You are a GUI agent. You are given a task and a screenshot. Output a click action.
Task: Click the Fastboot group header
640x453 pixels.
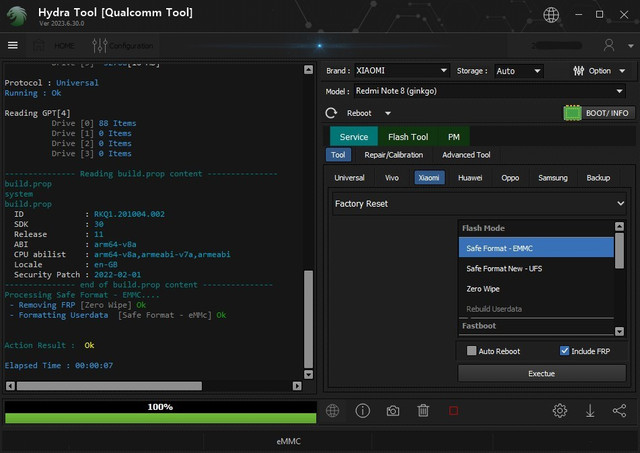coord(536,326)
